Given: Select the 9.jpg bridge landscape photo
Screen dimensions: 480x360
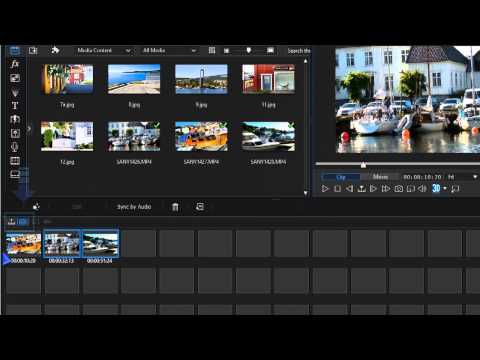Looking at the screenshot, I should click(201, 79).
